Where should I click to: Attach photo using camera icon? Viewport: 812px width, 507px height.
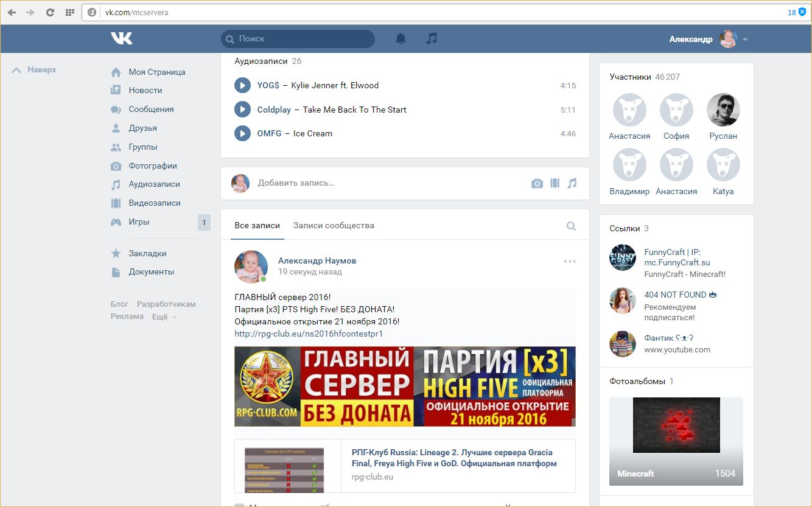point(537,183)
